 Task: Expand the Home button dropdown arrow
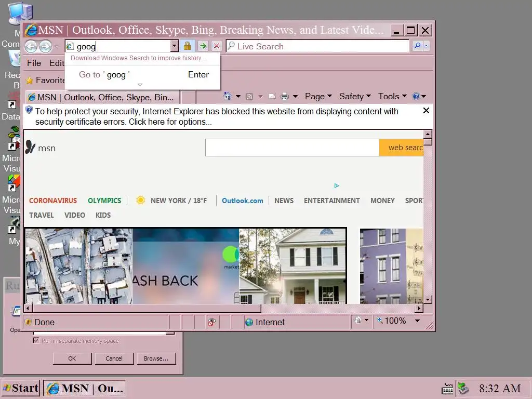[238, 96]
